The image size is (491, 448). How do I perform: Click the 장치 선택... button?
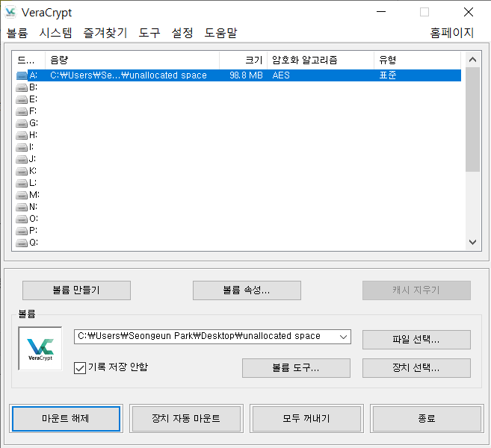[416, 368]
